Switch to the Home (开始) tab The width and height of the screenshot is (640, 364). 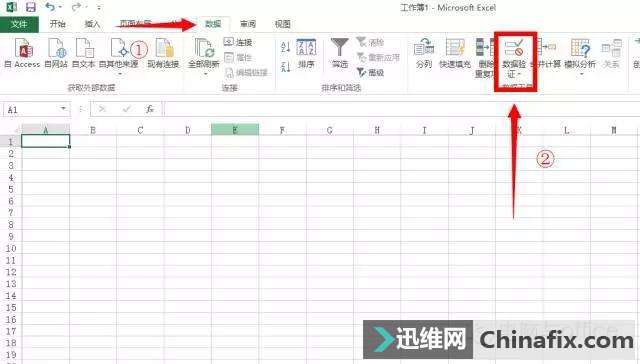(58, 24)
